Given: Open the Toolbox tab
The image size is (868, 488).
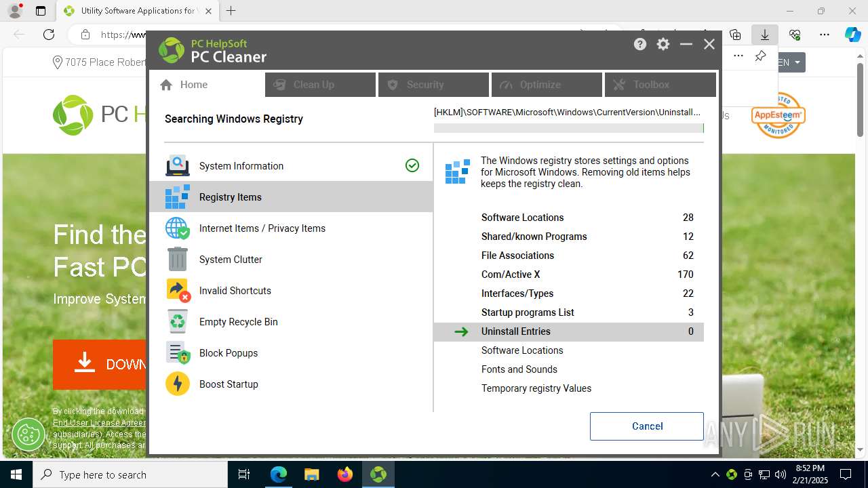Looking at the screenshot, I should [x=660, y=85].
